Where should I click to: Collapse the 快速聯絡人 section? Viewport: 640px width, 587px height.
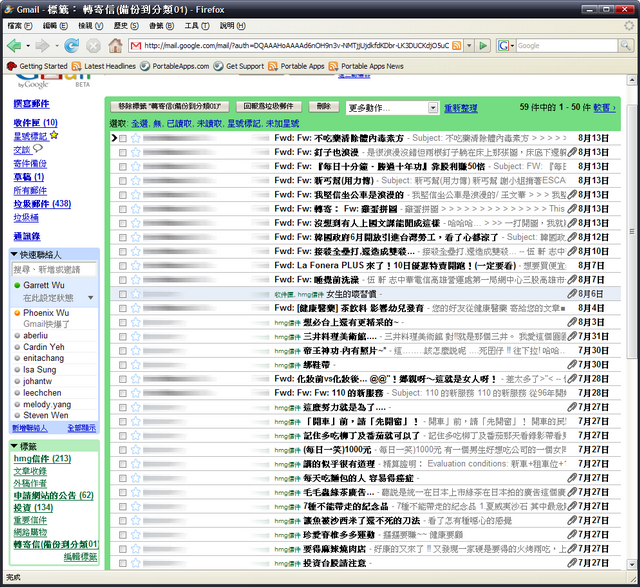coord(14,254)
